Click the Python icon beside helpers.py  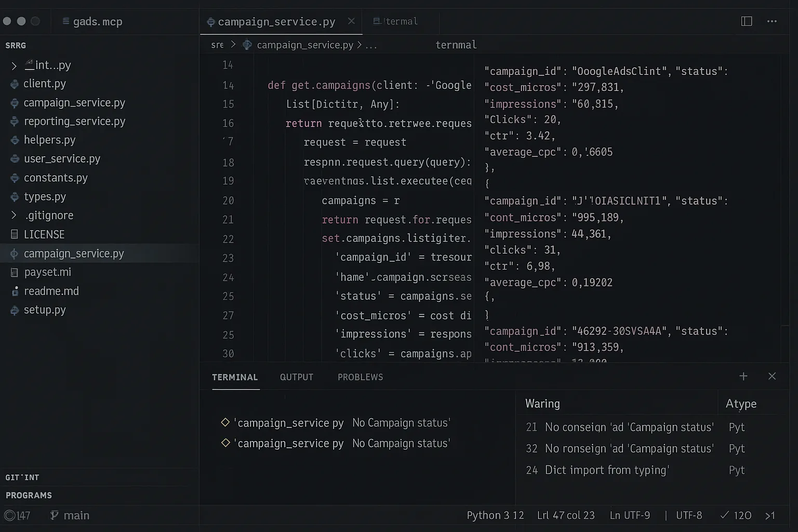click(15, 140)
